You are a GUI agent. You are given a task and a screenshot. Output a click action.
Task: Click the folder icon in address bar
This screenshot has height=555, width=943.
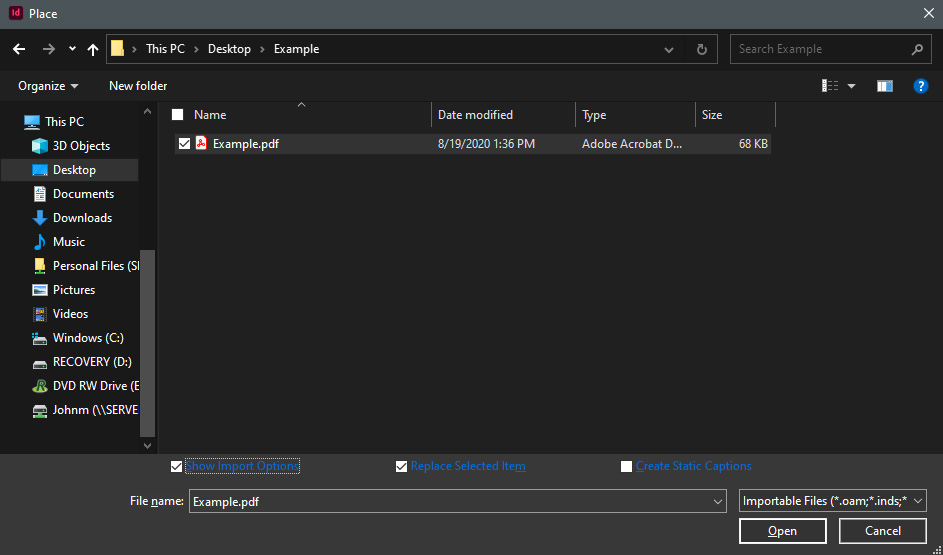117,48
